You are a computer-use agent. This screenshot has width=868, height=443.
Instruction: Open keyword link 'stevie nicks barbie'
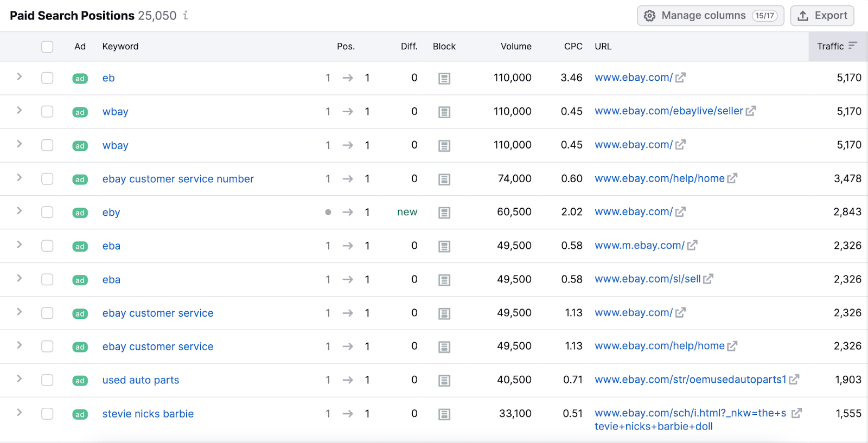pyautogui.click(x=148, y=414)
